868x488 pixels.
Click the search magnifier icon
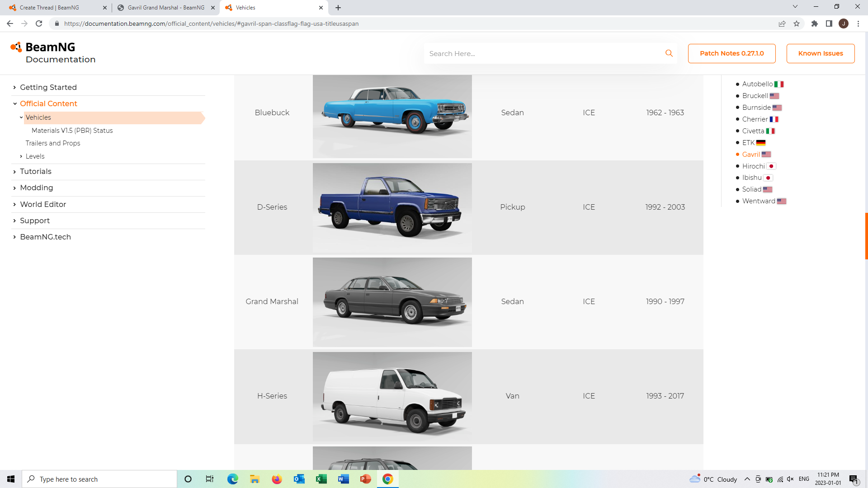(669, 53)
